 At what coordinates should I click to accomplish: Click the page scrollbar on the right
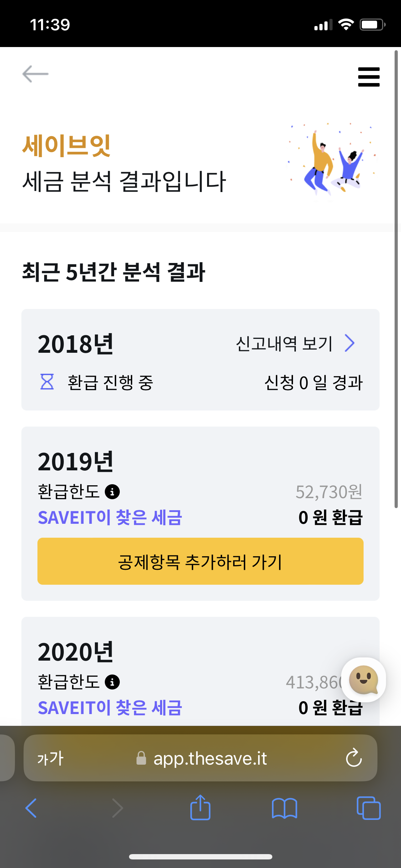pyautogui.click(x=396, y=278)
